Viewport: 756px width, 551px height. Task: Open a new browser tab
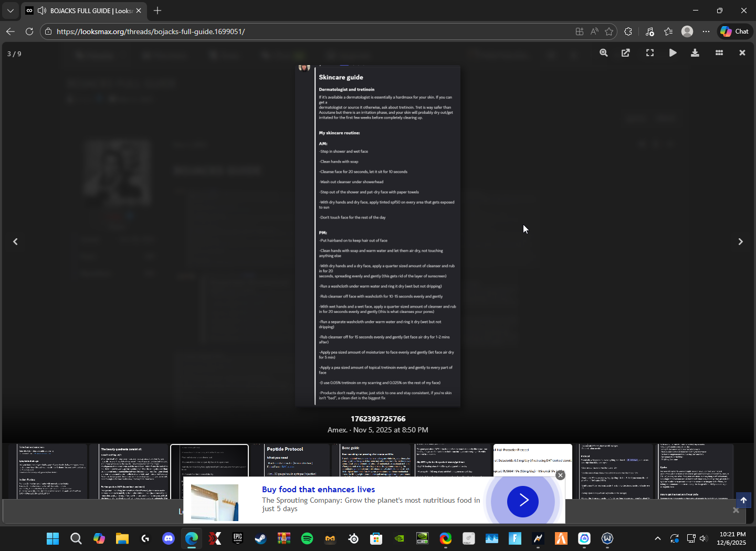point(157,10)
